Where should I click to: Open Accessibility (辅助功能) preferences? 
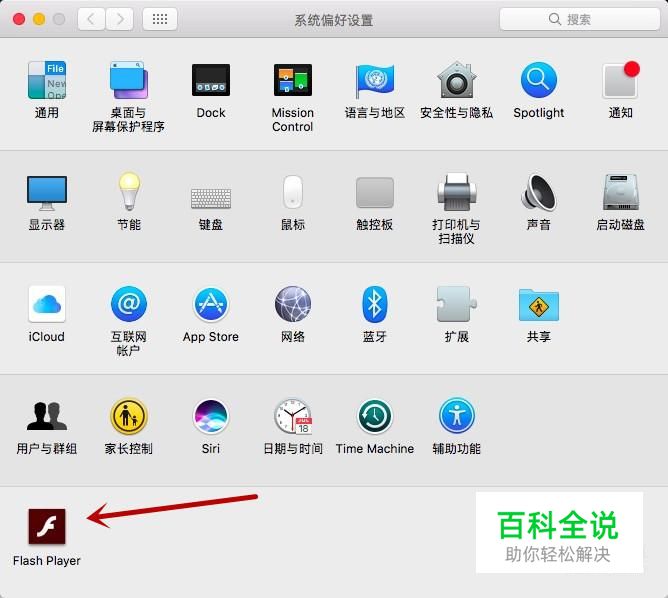(x=457, y=416)
